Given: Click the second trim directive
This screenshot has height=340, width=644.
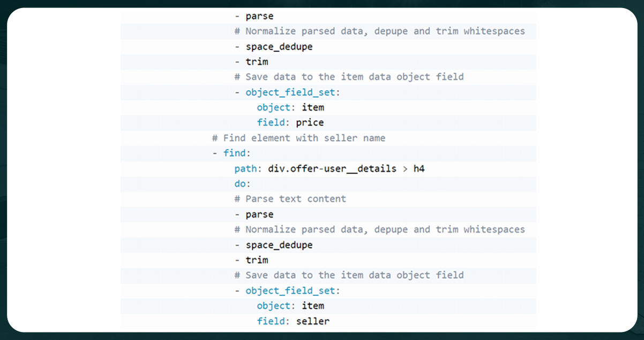Looking at the screenshot, I should tap(256, 260).
